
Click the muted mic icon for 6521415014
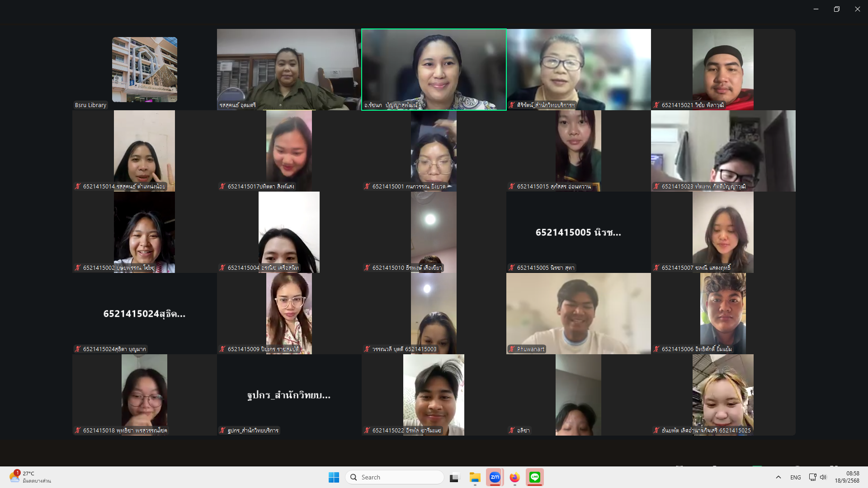[78, 187]
